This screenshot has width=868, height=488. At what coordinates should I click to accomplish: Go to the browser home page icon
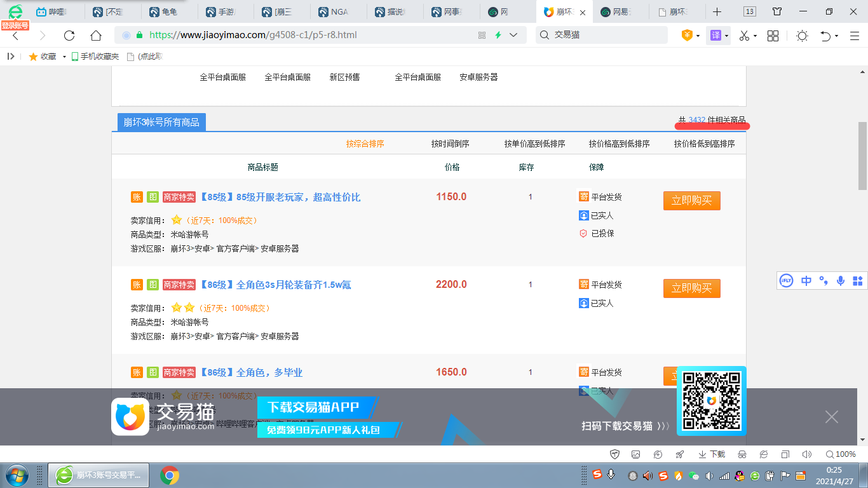[x=96, y=36]
